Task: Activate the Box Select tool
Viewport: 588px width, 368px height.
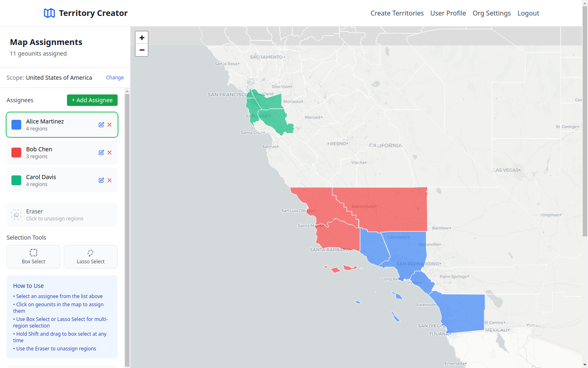Action: pos(33,257)
